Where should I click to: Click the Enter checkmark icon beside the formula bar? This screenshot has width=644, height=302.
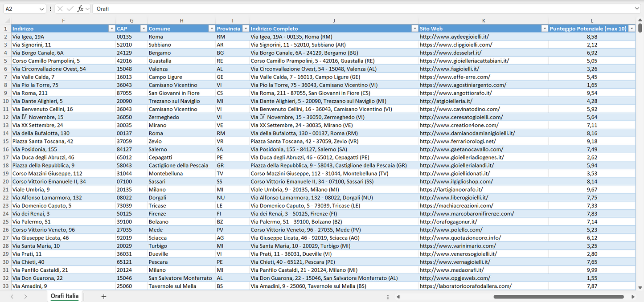(70, 8)
